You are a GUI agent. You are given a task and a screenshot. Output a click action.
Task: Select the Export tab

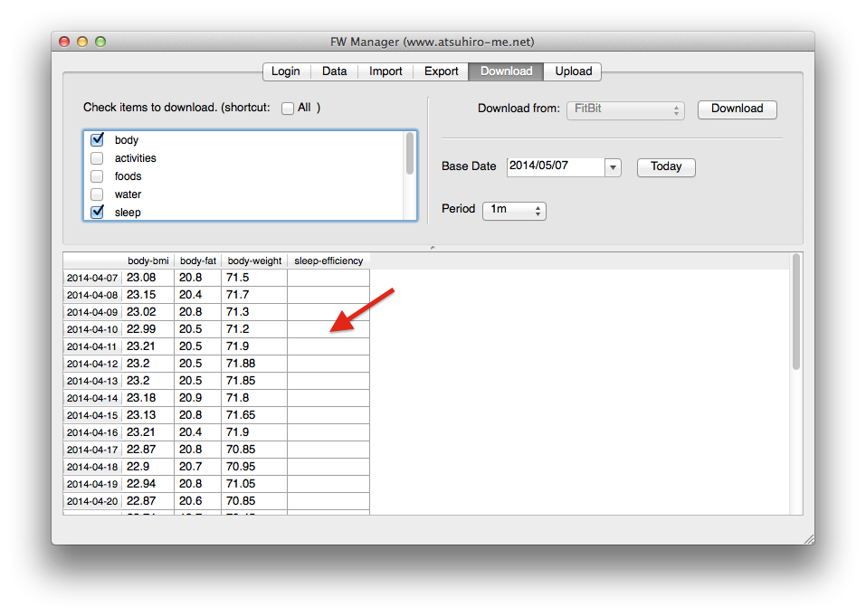(441, 71)
